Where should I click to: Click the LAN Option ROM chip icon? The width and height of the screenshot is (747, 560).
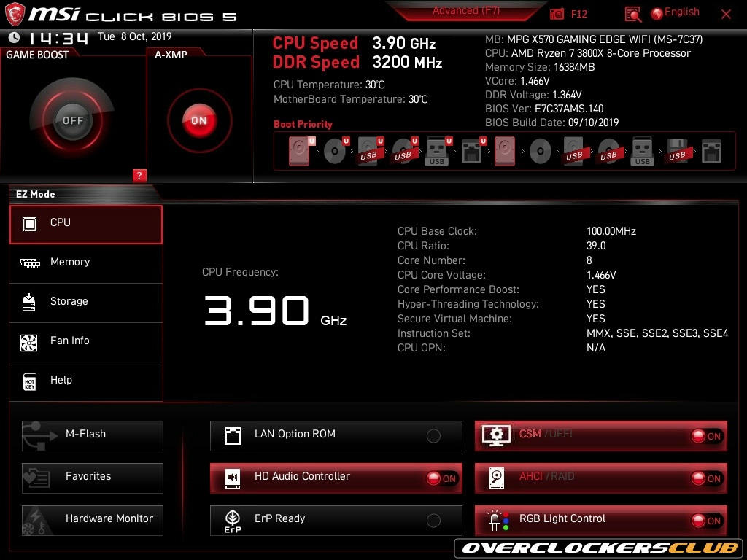pyautogui.click(x=233, y=436)
